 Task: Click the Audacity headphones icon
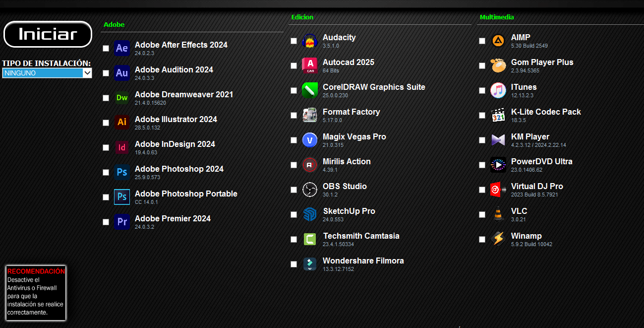tap(310, 41)
